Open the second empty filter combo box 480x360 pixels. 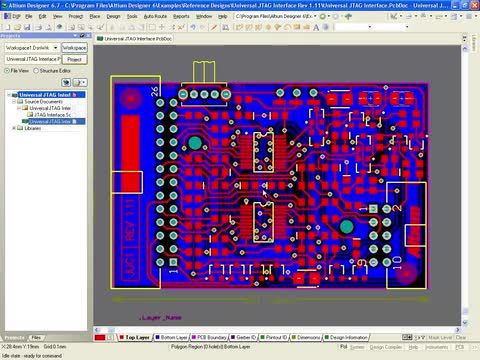(407, 27)
